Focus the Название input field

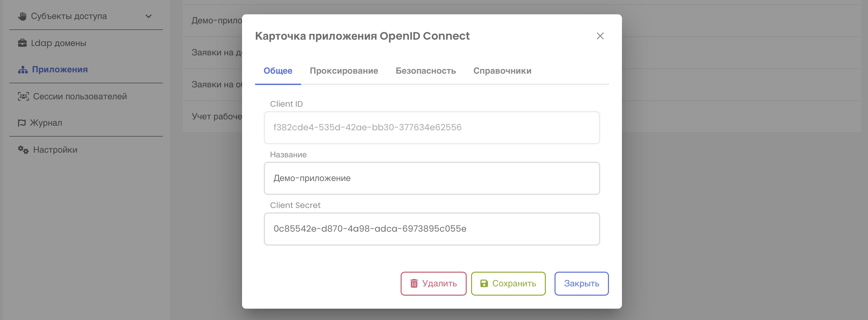[x=432, y=178]
